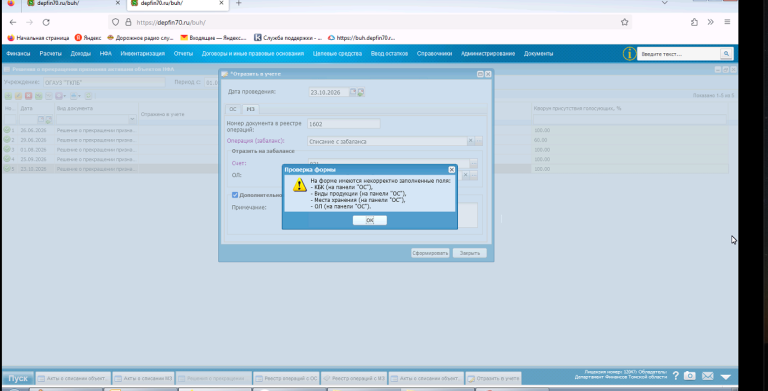Open the Ввод остатков menu
768x391 pixels.
(389, 53)
